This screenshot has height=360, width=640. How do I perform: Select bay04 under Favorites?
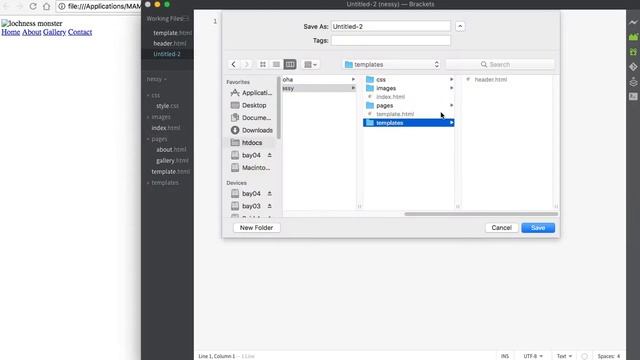tap(247, 156)
